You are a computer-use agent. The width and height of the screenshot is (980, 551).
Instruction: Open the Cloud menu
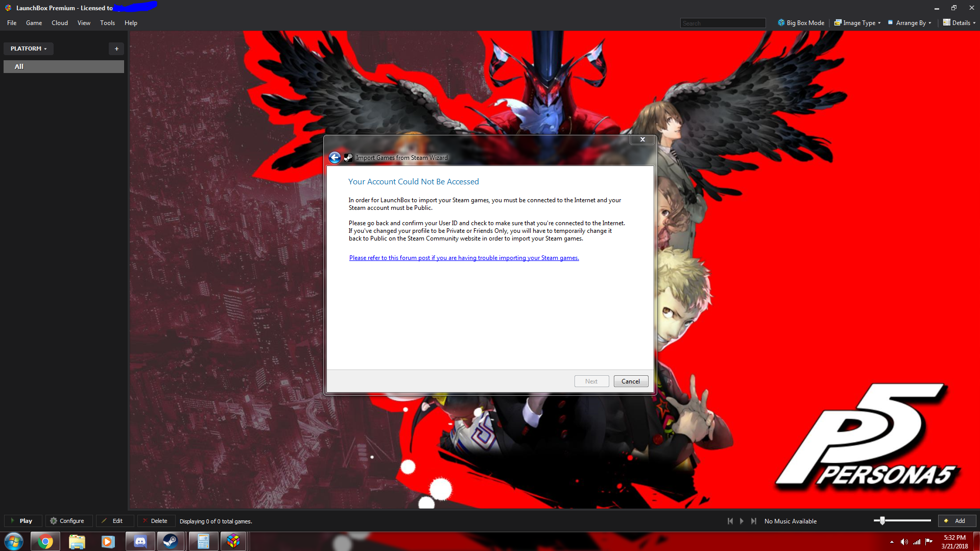[x=60, y=23]
